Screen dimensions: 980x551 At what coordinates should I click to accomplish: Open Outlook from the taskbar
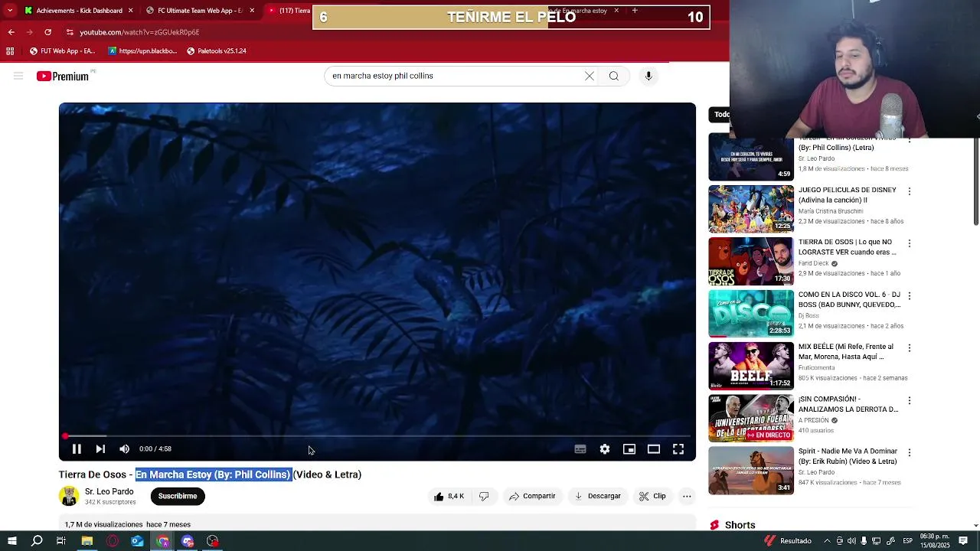pos(137,541)
